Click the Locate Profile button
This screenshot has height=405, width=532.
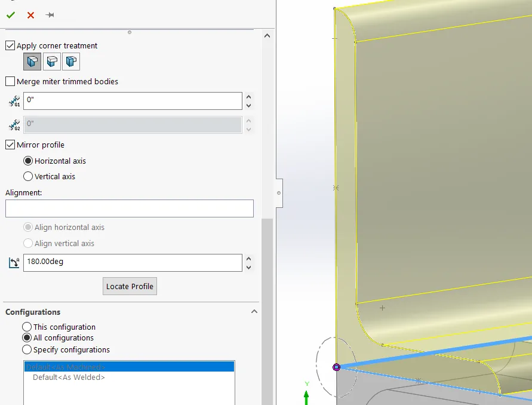(x=130, y=286)
